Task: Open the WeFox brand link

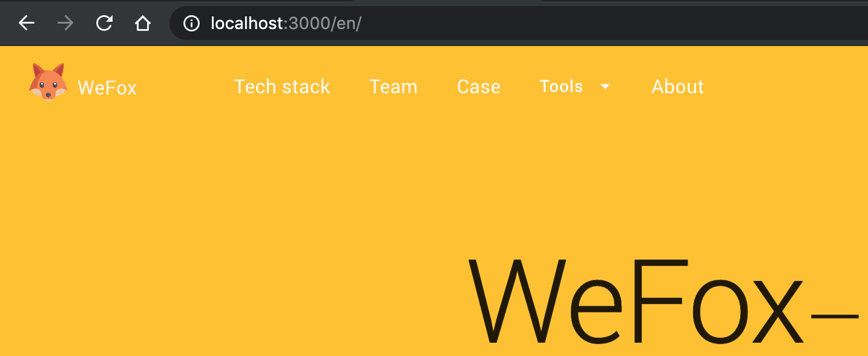Action: [107, 88]
